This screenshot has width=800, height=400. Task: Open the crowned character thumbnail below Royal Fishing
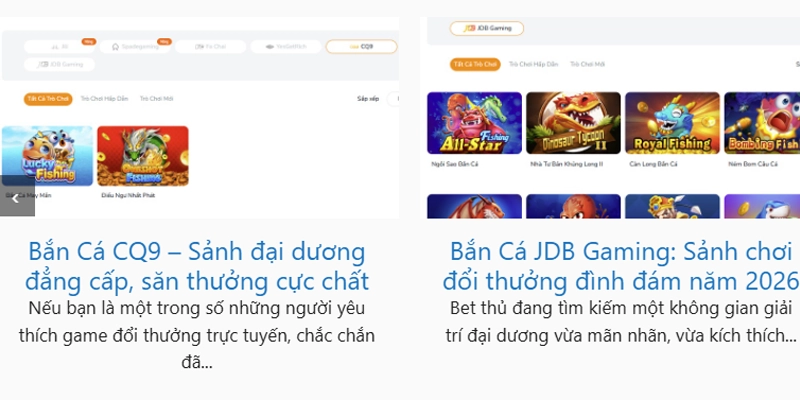[x=672, y=206]
